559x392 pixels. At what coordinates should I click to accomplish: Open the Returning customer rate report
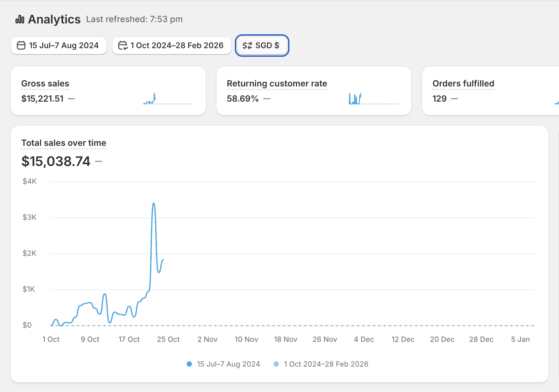277,83
